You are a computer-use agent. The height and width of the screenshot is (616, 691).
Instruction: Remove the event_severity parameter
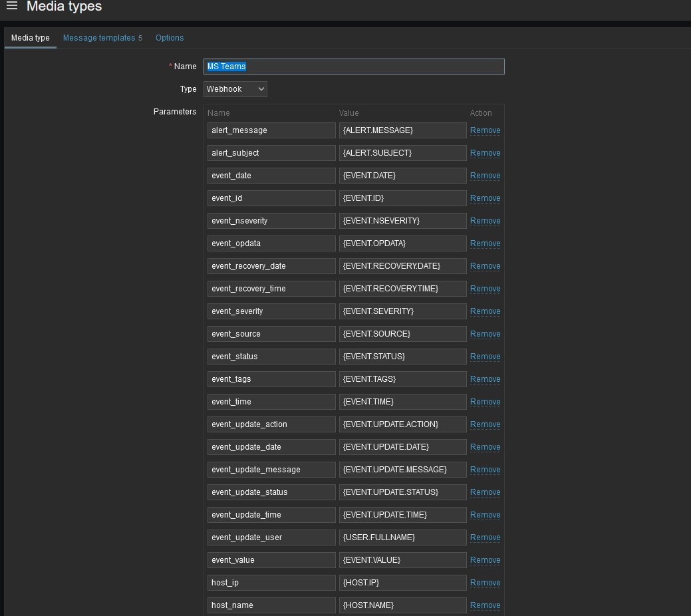(x=485, y=311)
